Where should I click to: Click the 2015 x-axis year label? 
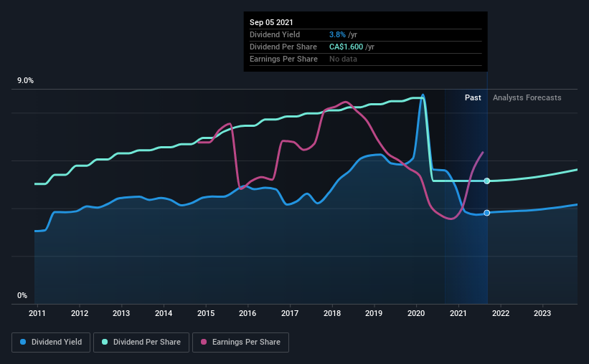click(206, 313)
